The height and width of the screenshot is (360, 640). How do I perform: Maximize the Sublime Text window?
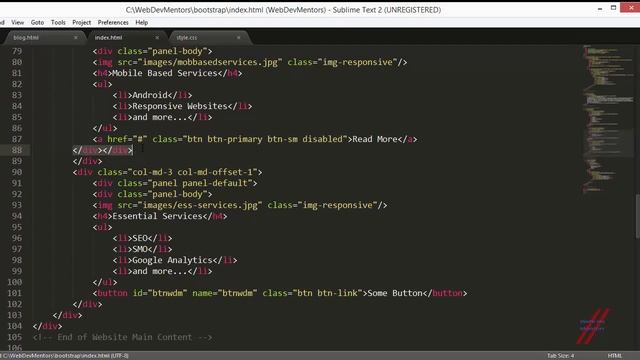[613, 8]
